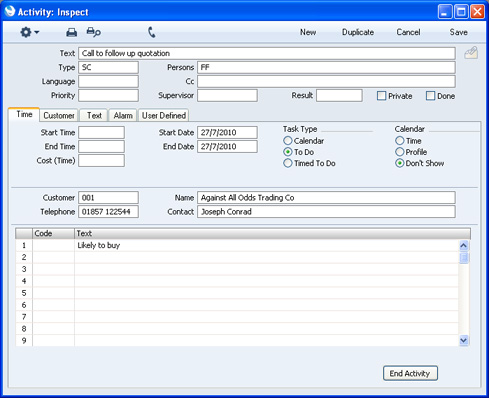Click the Cc field
489x398 pixels.
[x=326, y=81]
